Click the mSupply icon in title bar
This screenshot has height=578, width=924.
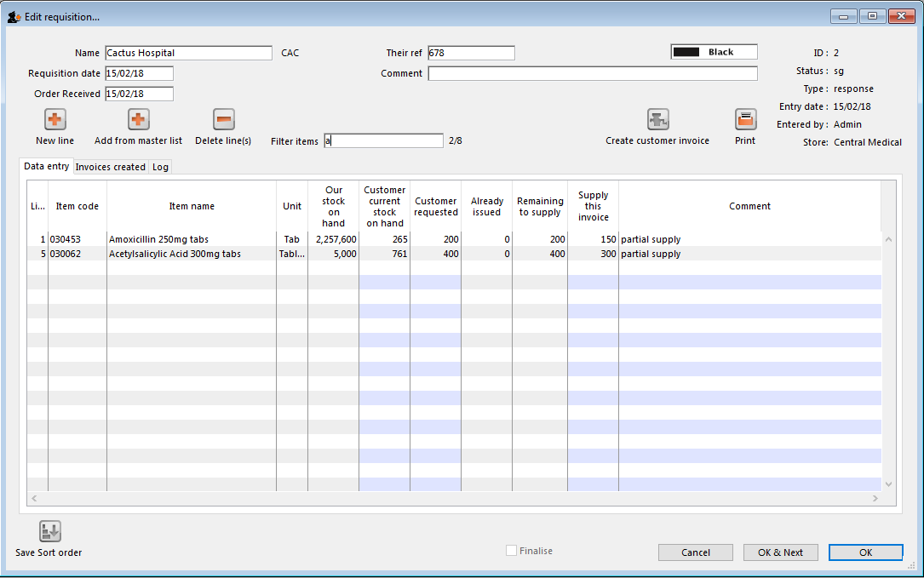click(x=14, y=17)
